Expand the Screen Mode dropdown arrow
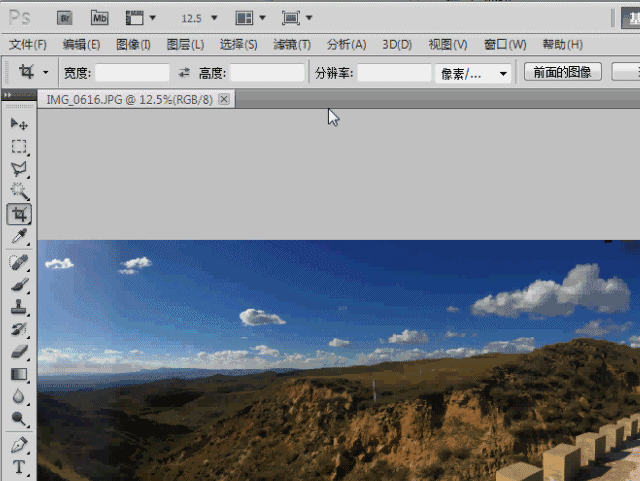 click(309, 18)
